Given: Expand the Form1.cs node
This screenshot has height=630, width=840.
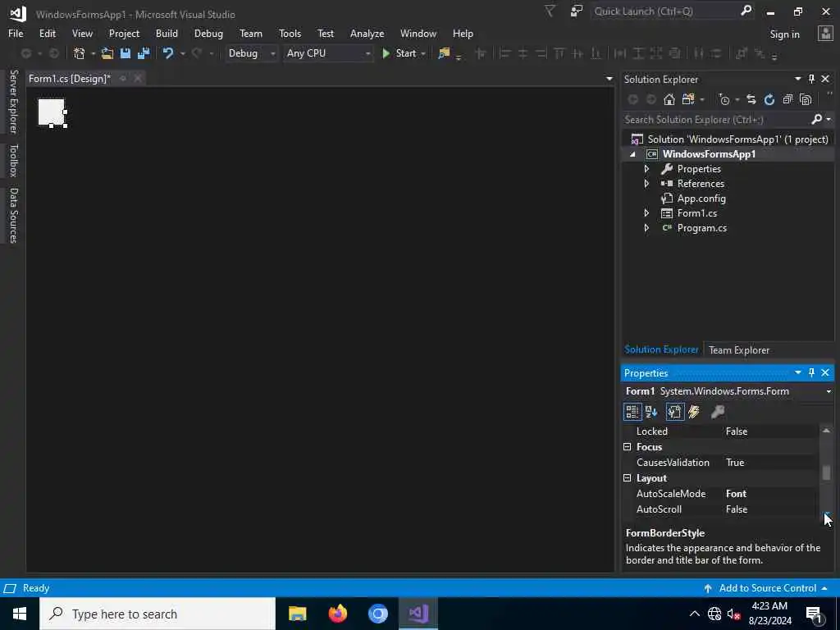Looking at the screenshot, I should pos(646,213).
